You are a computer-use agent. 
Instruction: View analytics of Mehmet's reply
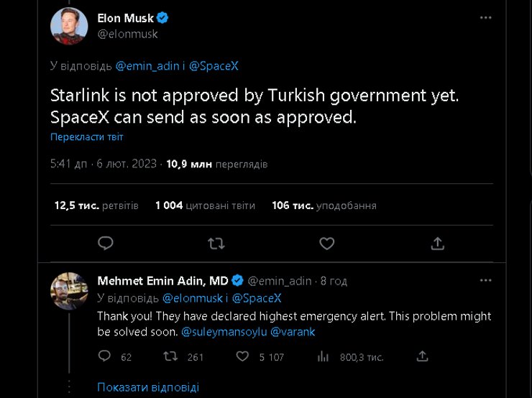coord(324,356)
